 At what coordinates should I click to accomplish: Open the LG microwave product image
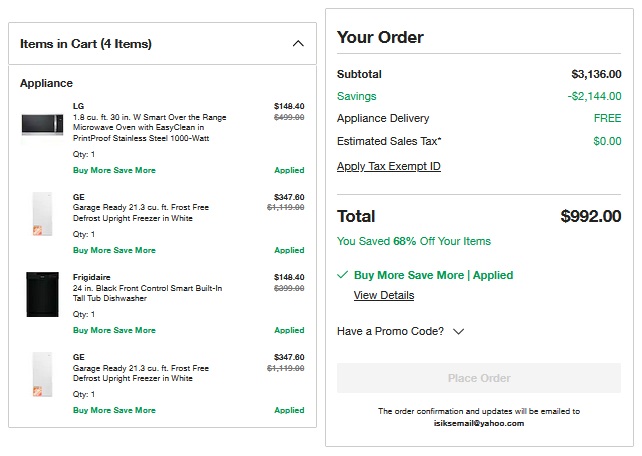pyautogui.click(x=43, y=125)
